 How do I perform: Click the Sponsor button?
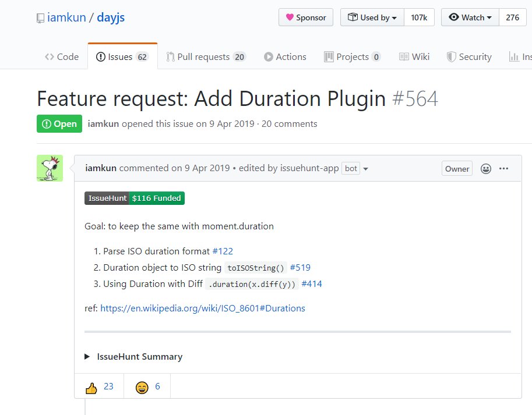(306, 17)
